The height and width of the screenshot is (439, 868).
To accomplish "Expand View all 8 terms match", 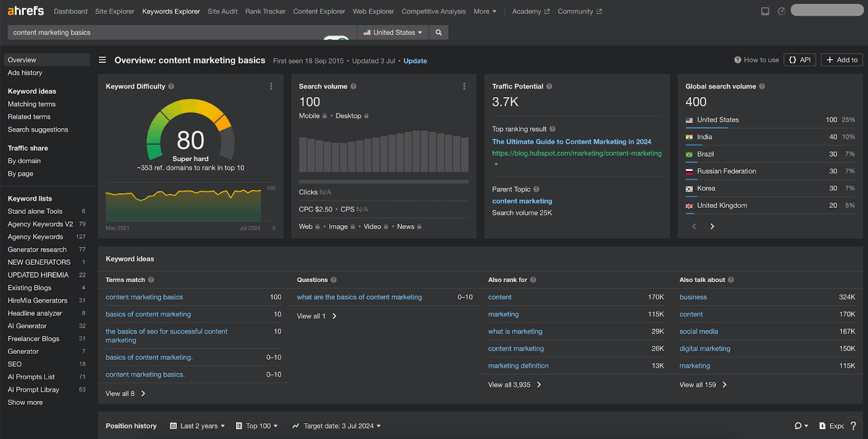I will tap(126, 394).
